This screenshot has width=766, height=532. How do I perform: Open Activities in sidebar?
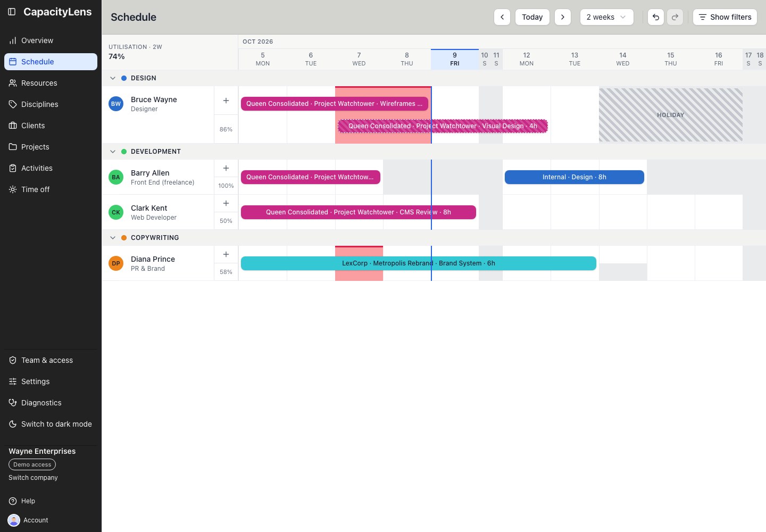pos(51,168)
